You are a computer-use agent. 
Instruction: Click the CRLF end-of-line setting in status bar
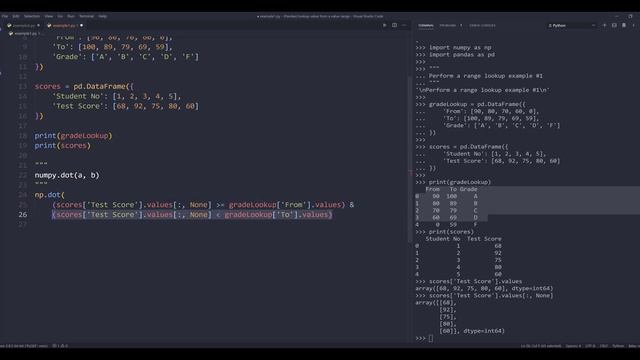(x=604, y=346)
